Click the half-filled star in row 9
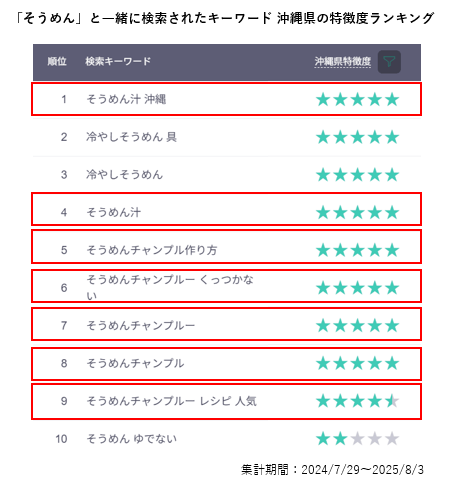450x494 pixels. [x=392, y=401]
